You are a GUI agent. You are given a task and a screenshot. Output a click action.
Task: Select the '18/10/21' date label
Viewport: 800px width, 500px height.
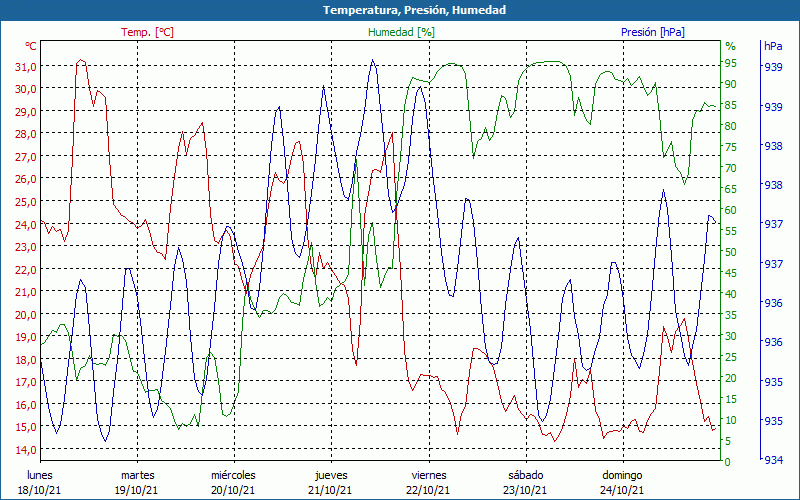click(39, 491)
